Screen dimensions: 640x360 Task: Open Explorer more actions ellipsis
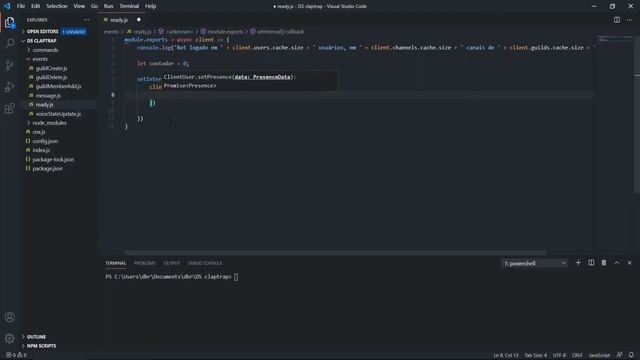(x=87, y=20)
